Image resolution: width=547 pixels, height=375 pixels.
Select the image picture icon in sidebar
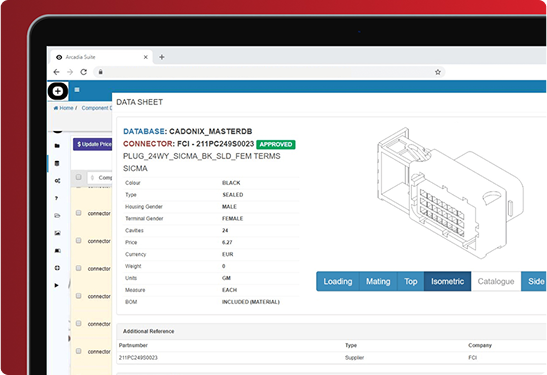58,233
